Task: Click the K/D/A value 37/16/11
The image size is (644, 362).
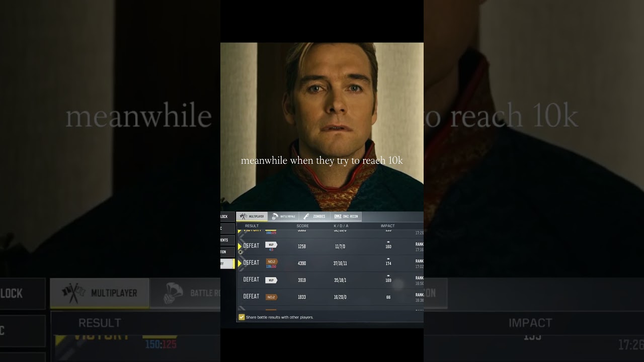Action: (341, 263)
